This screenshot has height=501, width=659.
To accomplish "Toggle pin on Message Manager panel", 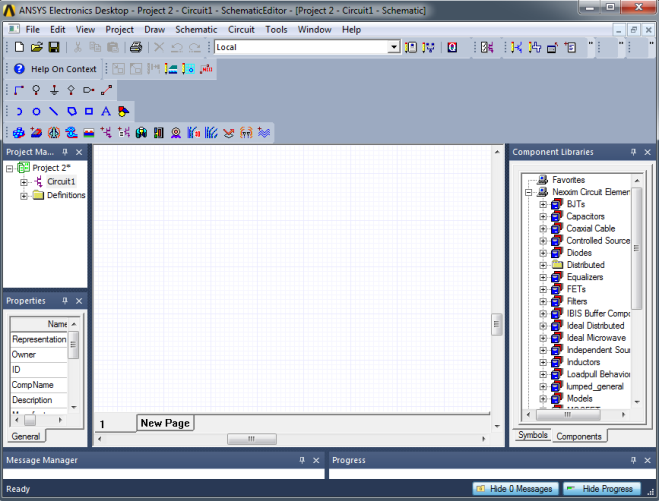I will 301,460.
